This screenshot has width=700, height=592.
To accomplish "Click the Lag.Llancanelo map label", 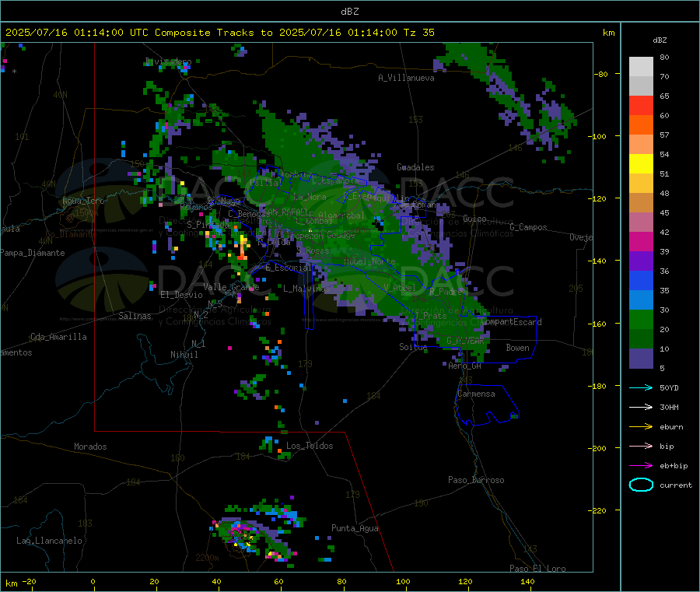I will click(50, 541).
